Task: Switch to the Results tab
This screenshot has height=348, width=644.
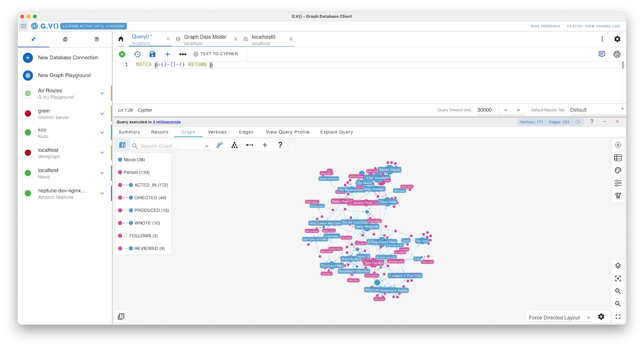Action: [160, 132]
